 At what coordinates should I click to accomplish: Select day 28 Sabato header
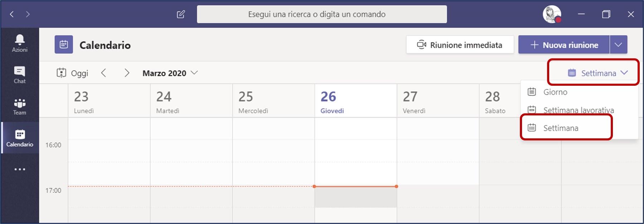click(x=500, y=101)
